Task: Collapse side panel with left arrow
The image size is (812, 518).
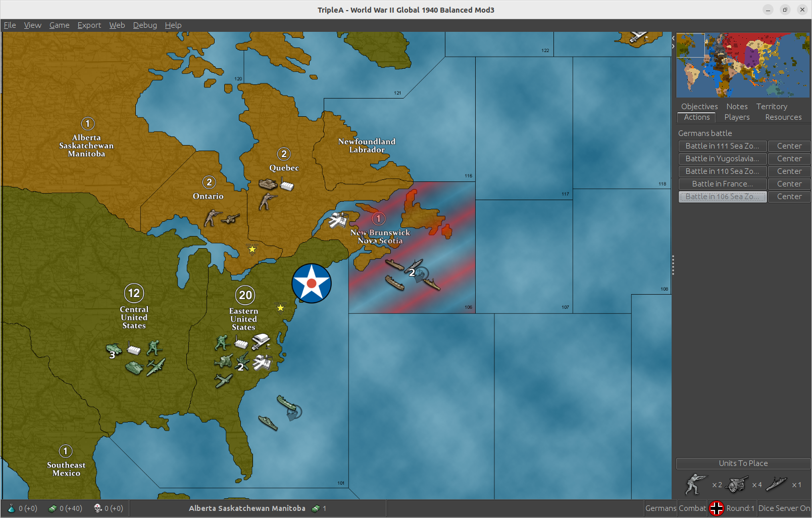Action: pyautogui.click(x=673, y=38)
